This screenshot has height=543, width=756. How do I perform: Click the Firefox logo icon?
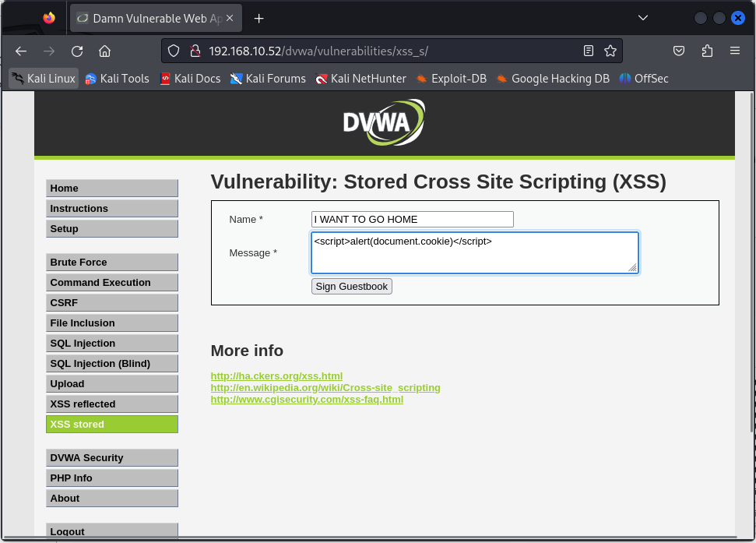tap(49, 18)
